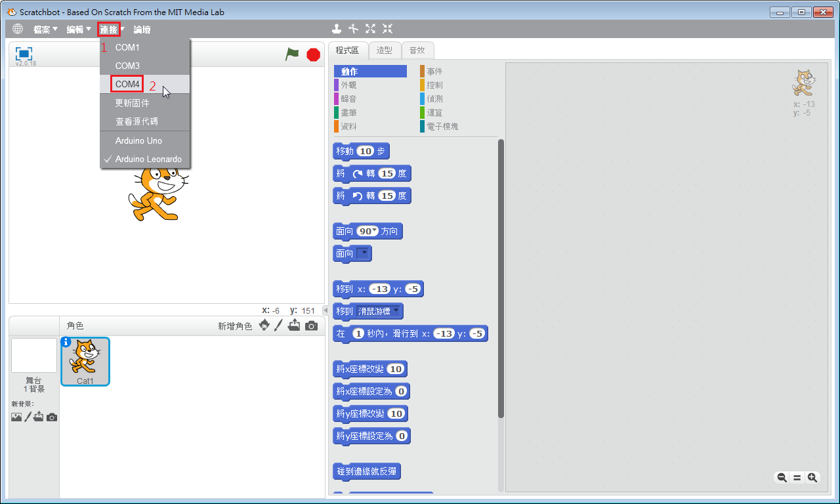Select the Grow sprite tool
This screenshot has height=504, width=840.
click(371, 28)
